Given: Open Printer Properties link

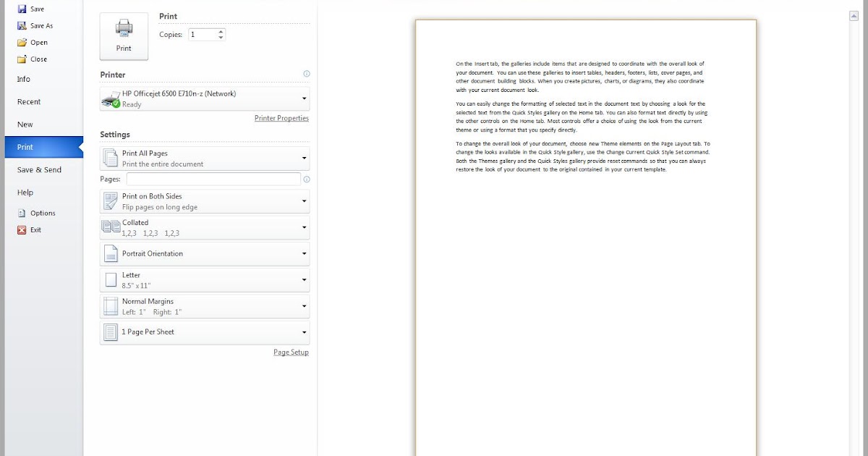Looking at the screenshot, I should [281, 117].
